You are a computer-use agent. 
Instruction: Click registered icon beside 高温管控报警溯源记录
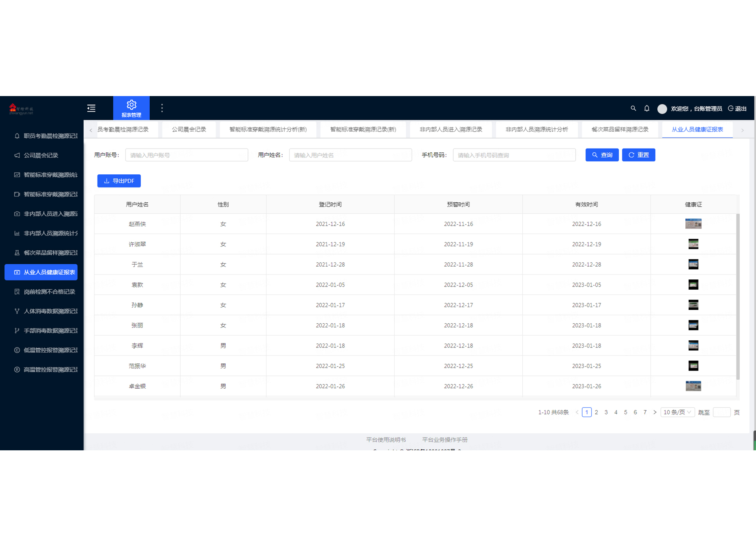click(x=17, y=369)
